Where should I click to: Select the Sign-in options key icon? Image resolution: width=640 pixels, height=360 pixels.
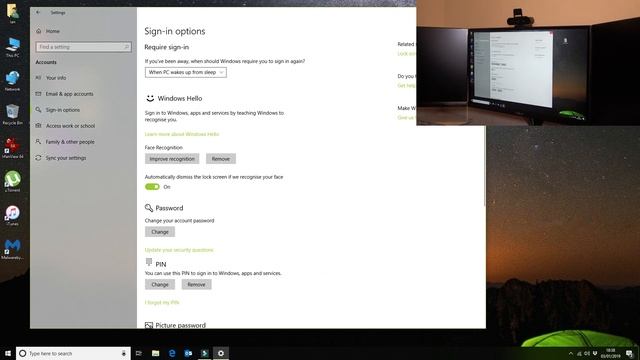coord(38,110)
